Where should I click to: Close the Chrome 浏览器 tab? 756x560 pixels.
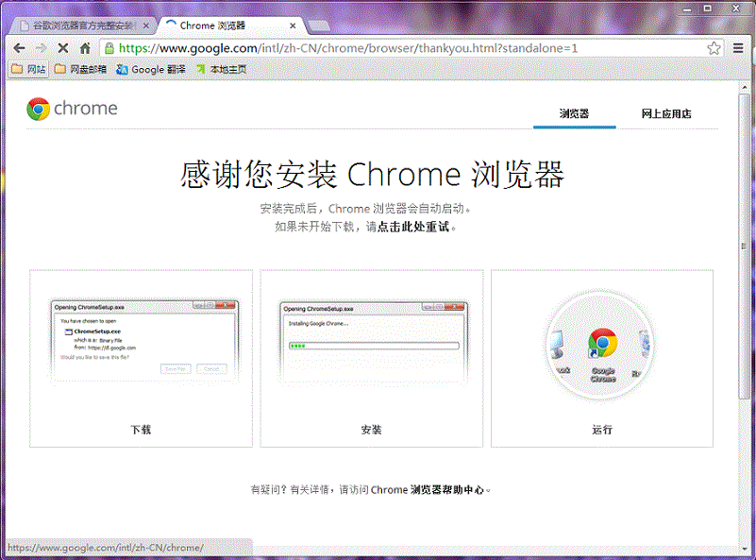[x=293, y=25]
